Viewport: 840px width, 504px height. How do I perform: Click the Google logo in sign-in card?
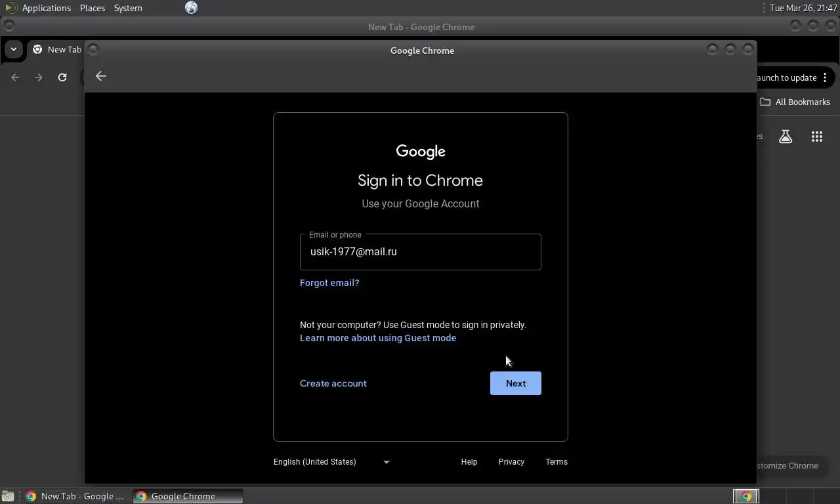(421, 152)
